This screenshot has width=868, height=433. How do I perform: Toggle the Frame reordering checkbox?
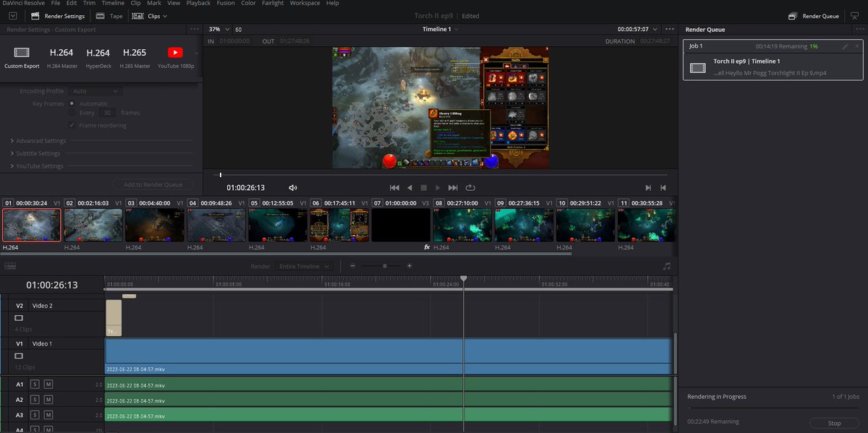[x=72, y=125]
